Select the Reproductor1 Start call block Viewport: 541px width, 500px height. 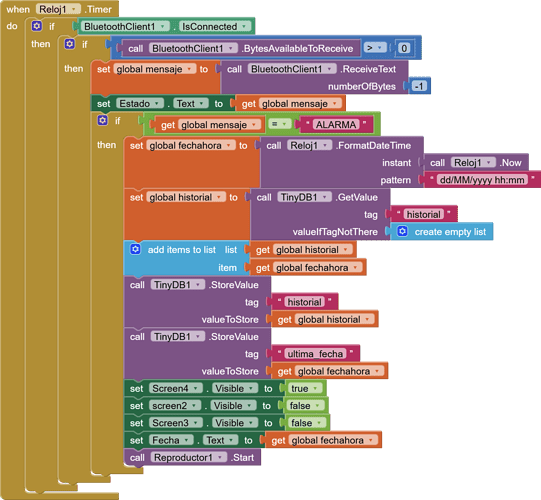(192, 458)
